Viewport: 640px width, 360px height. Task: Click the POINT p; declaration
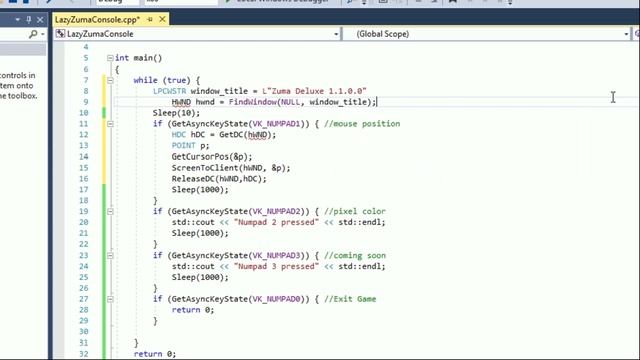tap(191, 146)
